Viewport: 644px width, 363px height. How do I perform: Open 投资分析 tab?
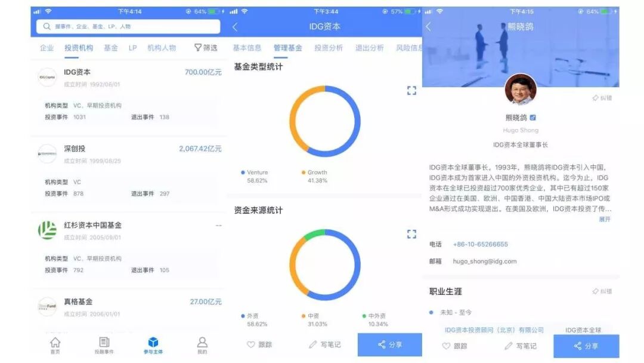click(329, 48)
